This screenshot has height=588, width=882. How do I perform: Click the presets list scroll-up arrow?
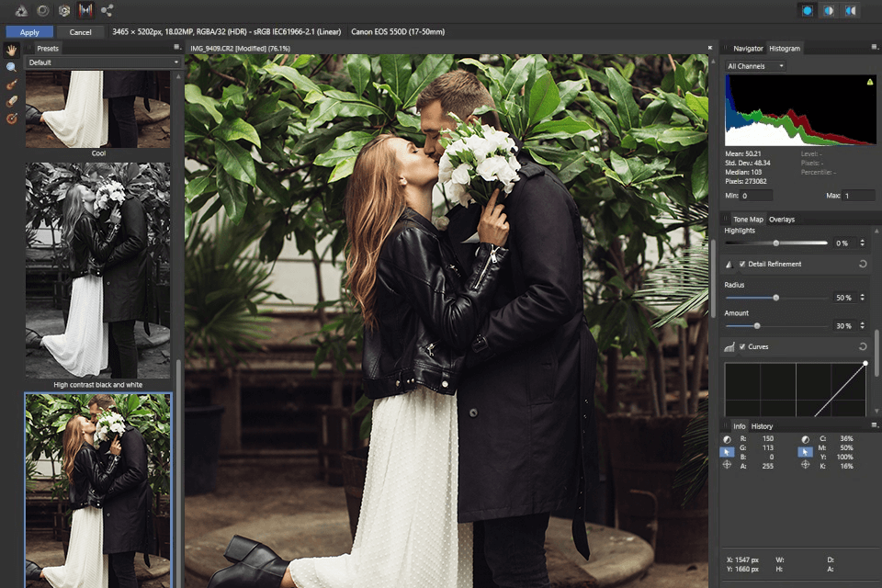click(x=178, y=76)
